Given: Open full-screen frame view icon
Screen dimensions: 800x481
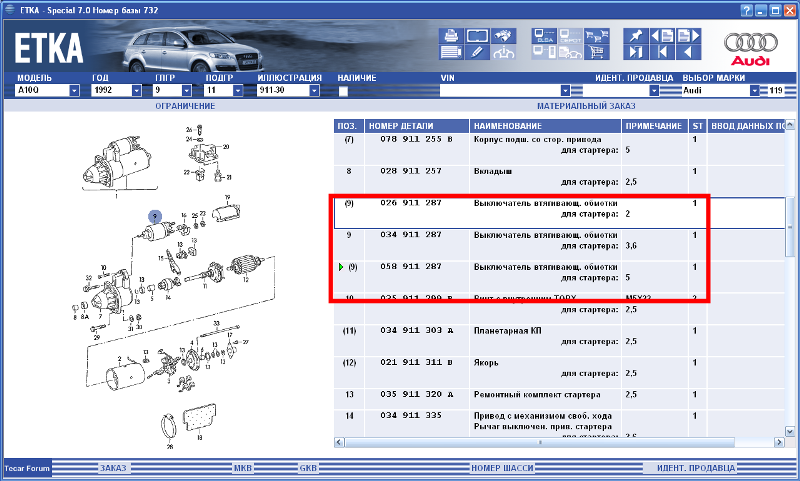Looking at the screenshot, I should [x=477, y=36].
